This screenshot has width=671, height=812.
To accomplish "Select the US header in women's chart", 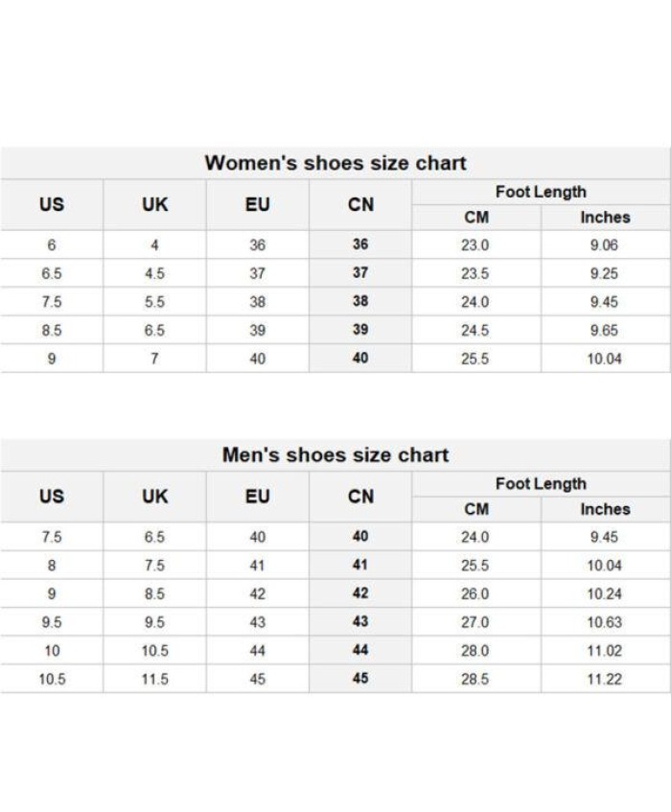I will [52, 204].
